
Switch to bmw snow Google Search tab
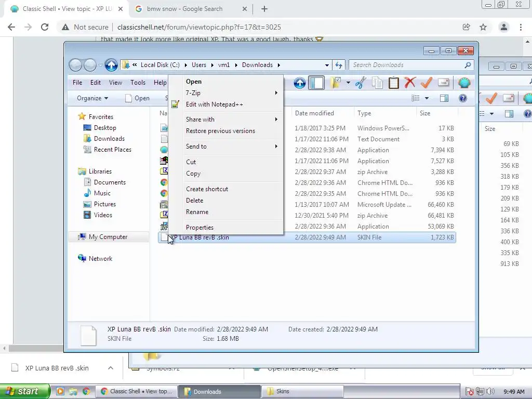coord(184,9)
